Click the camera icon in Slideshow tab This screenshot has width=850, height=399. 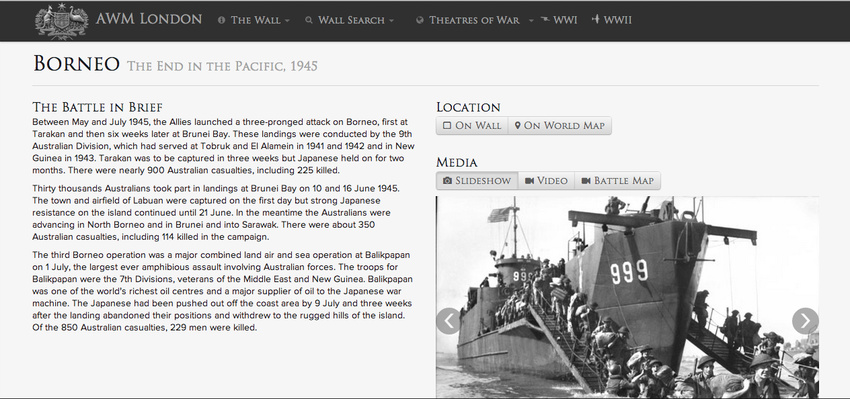tap(447, 181)
